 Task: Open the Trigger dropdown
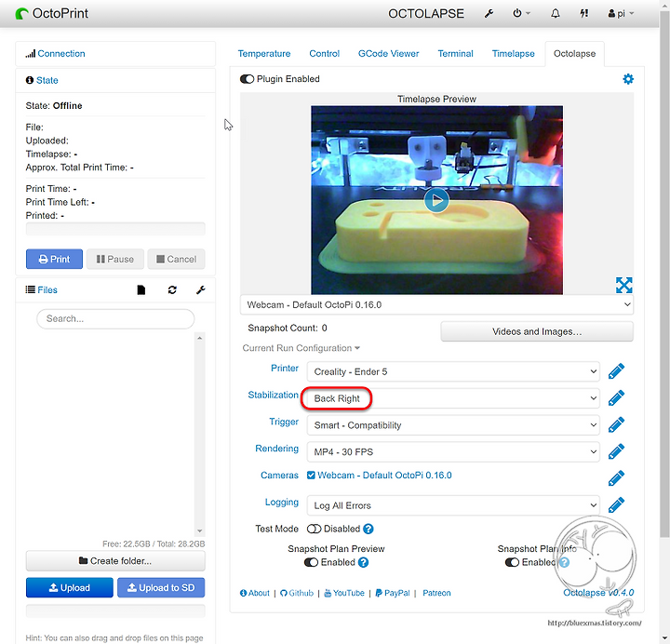tap(453, 425)
